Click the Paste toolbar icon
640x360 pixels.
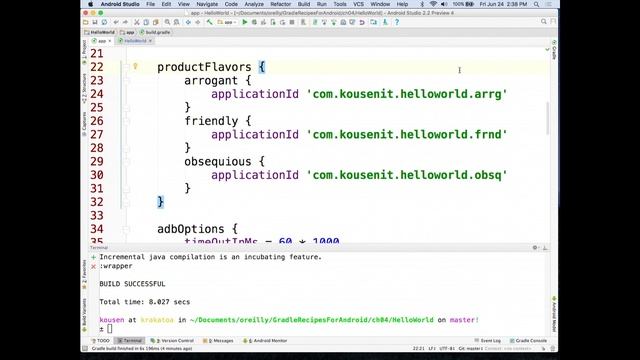[x=155, y=22]
